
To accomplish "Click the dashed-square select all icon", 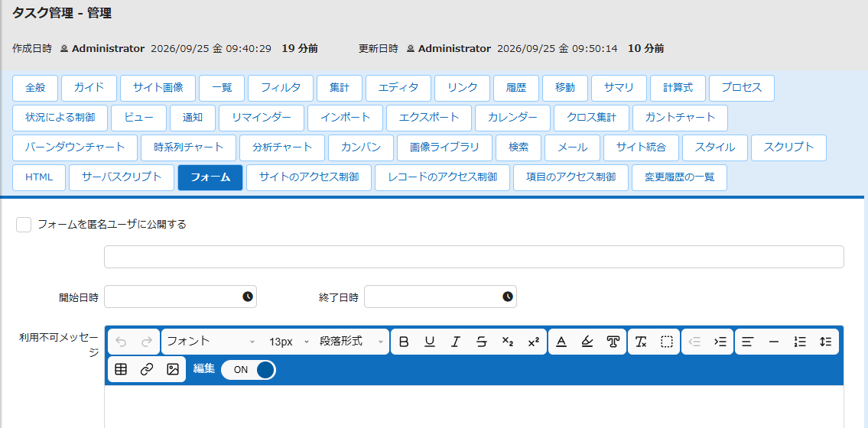I will (667, 342).
